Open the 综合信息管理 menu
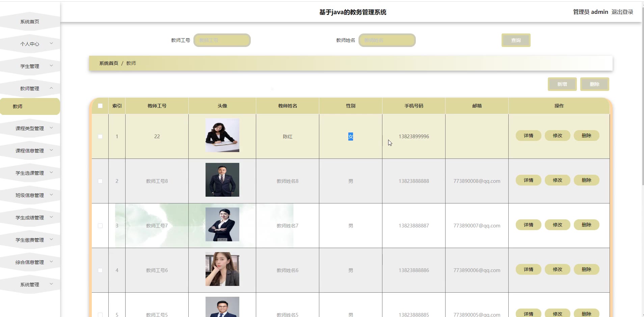The width and height of the screenshot is (644, 317). (x=30, y=262)
